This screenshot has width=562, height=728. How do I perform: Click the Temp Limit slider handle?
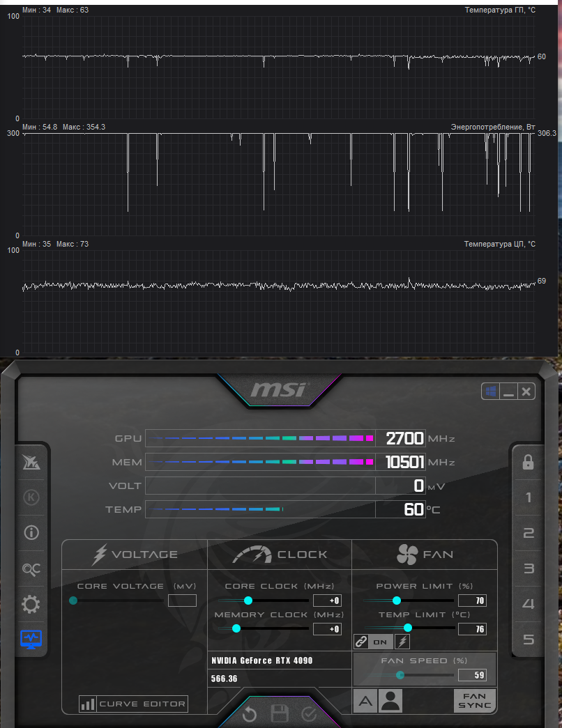(408, 628)
